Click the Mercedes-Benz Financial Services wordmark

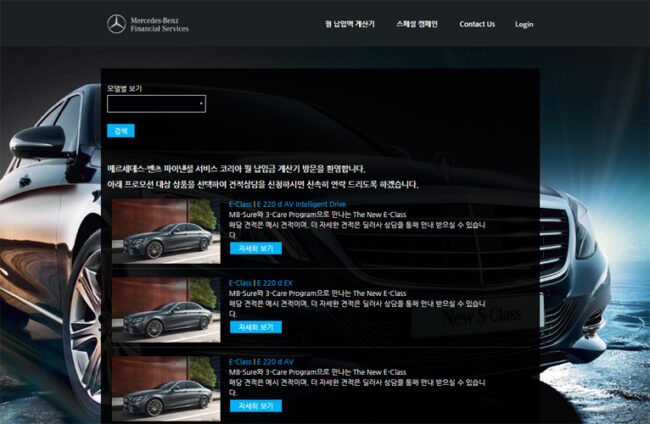click(x=159, y=24)
